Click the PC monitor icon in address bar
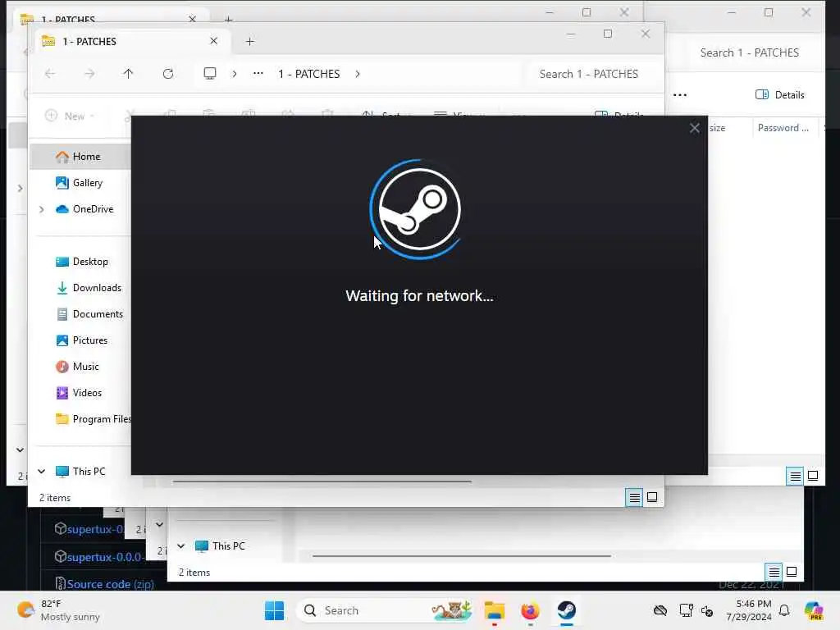Image resolution: width=840 pixels, height=630 pixels. 210,73
